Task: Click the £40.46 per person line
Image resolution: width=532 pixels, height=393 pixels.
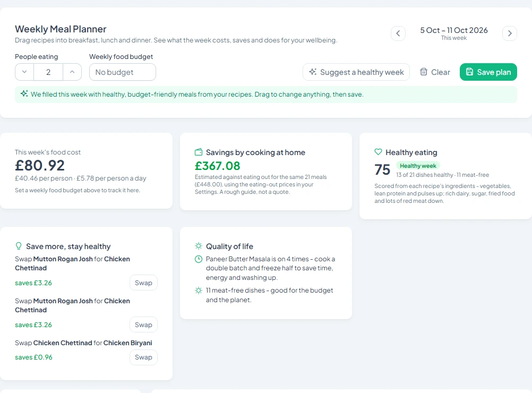Action: tap(80, 178)
